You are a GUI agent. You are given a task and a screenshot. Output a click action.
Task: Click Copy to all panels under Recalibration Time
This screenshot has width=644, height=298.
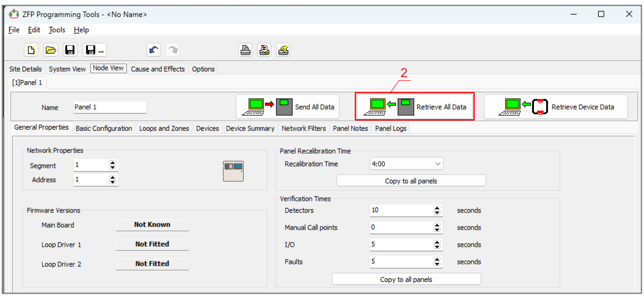[x=411, y=181]
